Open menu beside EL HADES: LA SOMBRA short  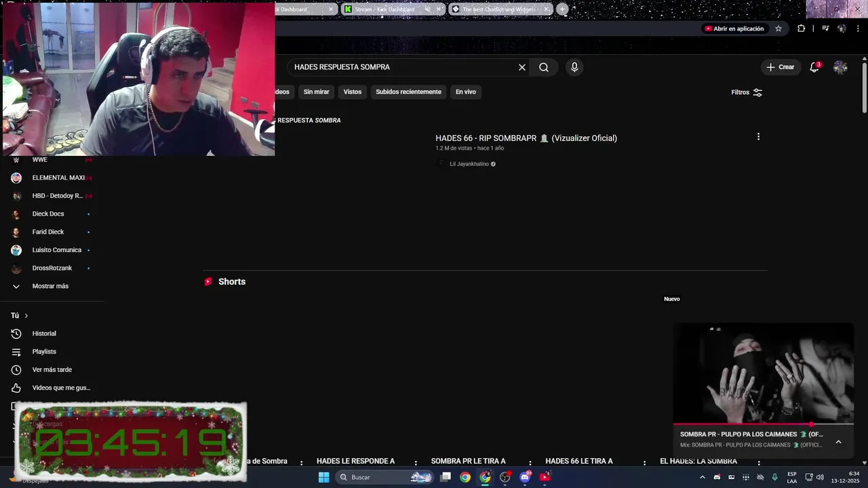759,464
